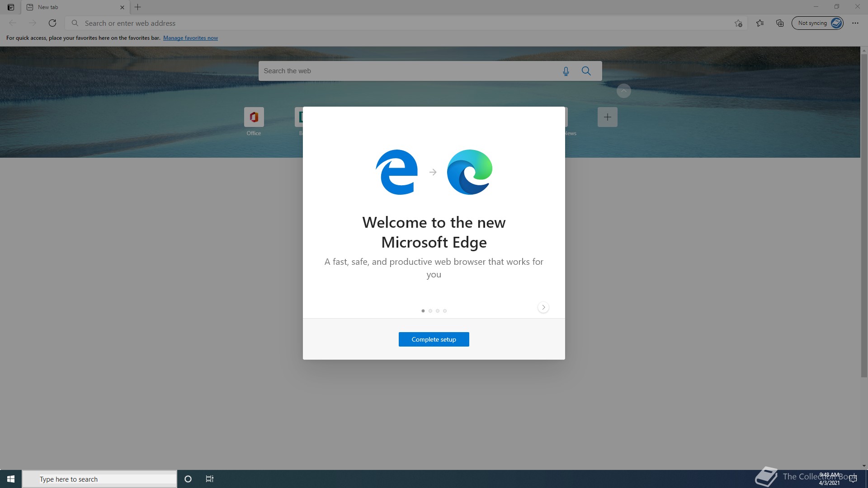Open the tab actions menu icon
This screenshot has height=488, width=868.
click(11, 7)
